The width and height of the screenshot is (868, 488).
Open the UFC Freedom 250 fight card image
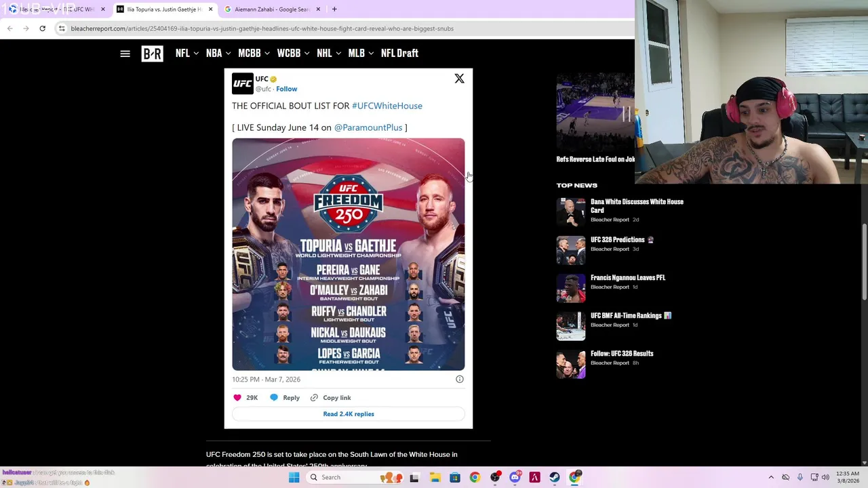pos(349,254)
